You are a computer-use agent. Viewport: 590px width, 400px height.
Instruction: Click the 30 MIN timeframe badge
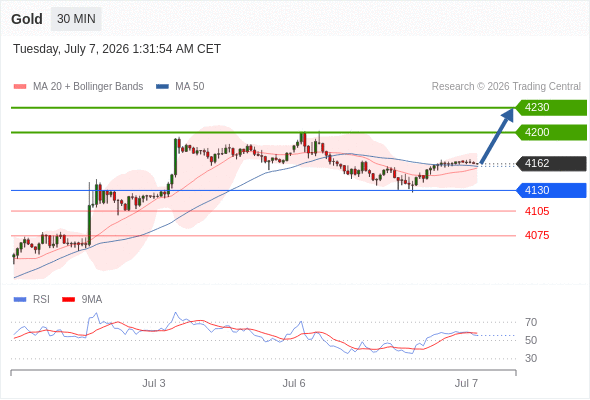click(x=76, y=19)
